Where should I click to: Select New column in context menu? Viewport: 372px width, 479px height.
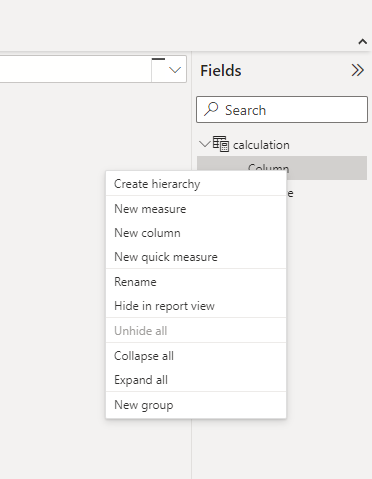[x=196, y=233]
